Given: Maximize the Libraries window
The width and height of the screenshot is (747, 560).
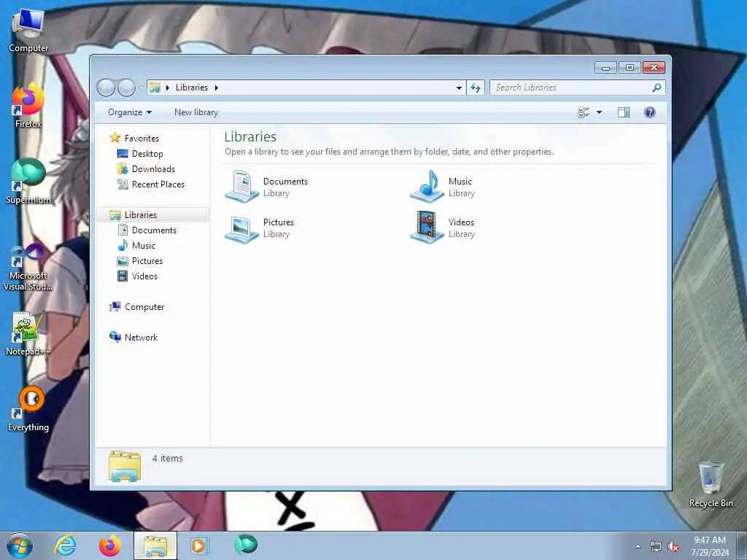Looking at the screenshot, I should pyautogui.click(x=630, y=68).
